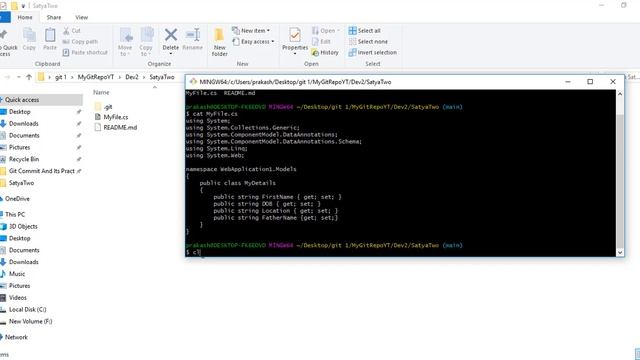Click the Cut scissors option
This screenshot has width=640, height=360.
pos(71,31)
